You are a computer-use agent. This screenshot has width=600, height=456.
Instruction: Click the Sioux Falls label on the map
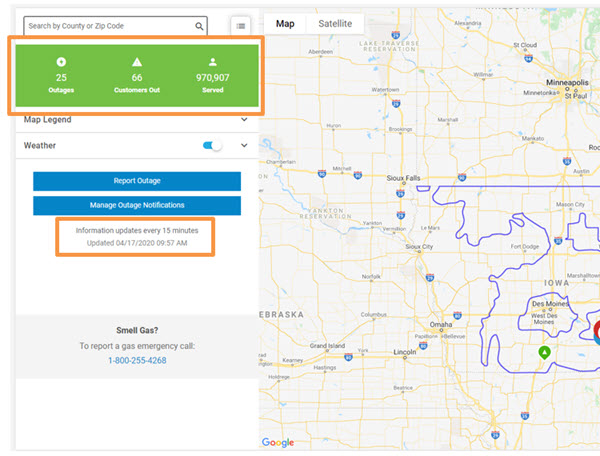pos(403,178)
